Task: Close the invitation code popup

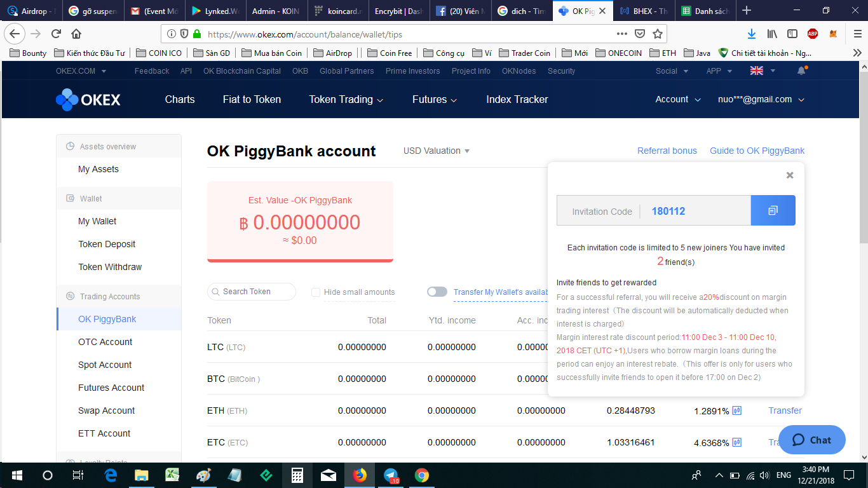Action: point(790,175)
